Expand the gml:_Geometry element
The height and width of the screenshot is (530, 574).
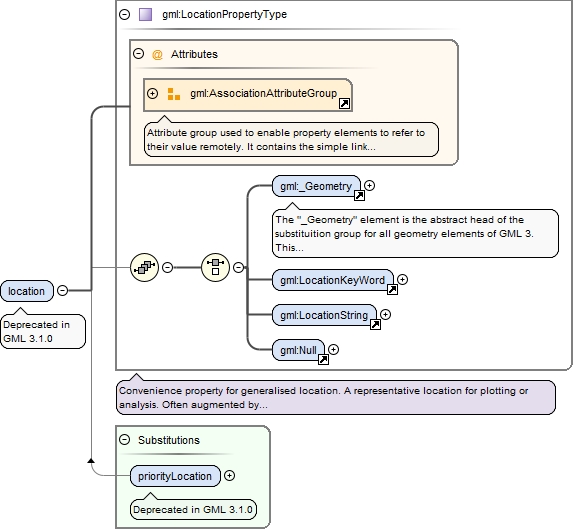click(369, 186)
